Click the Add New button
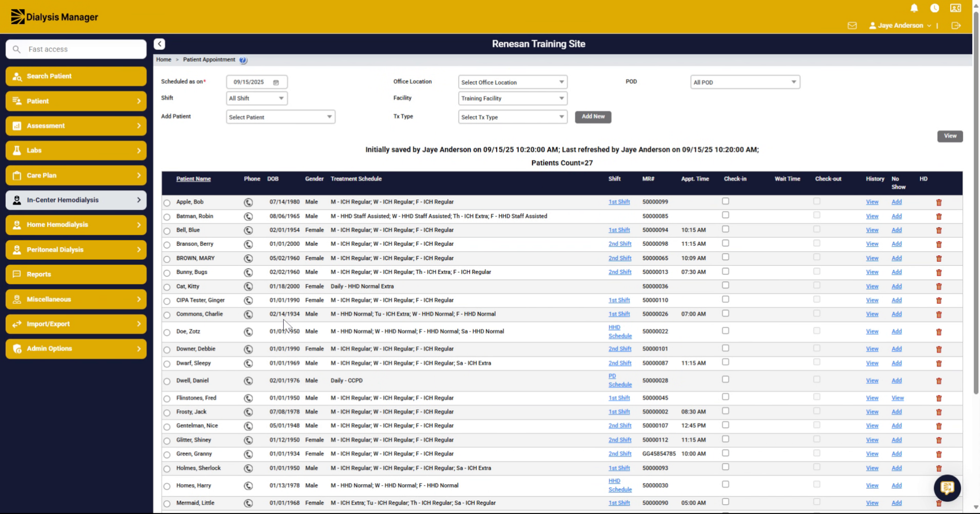 (x=593, y=117)
